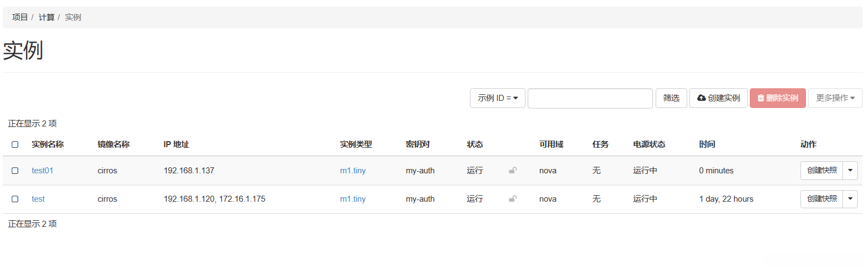Click m1.tiny flavor link for test01
The height and width of the screenshot is (272, 868).
tap(353, 171)
